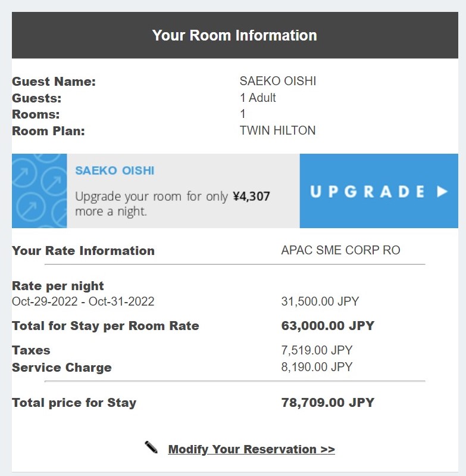Click the stay dates Oct-29-2022 - Oct-31-2022
This screenshot has height=476, width=466.
[x=83, y=301]
